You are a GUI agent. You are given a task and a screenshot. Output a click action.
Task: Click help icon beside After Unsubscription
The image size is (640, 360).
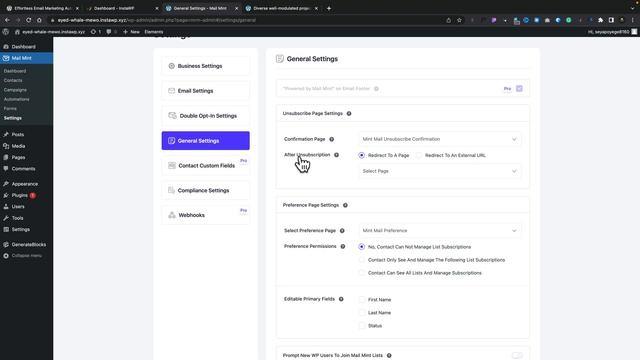336,155
